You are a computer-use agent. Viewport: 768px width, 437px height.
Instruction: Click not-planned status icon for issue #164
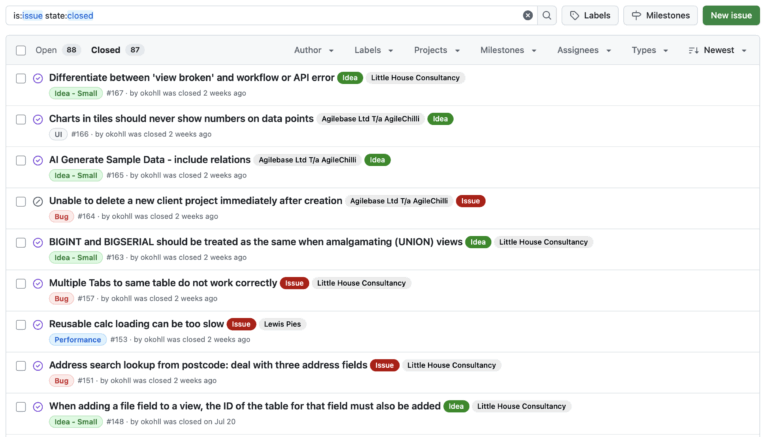38,202
